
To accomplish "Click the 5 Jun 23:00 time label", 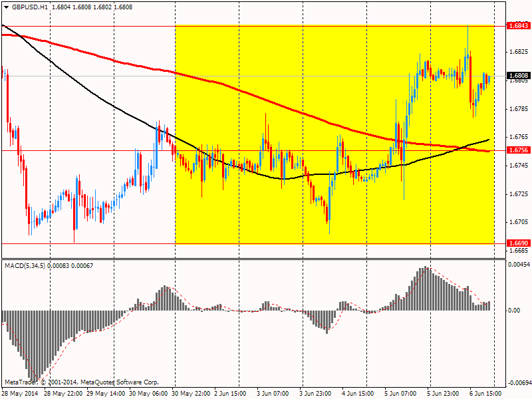I will coord(443,394).
